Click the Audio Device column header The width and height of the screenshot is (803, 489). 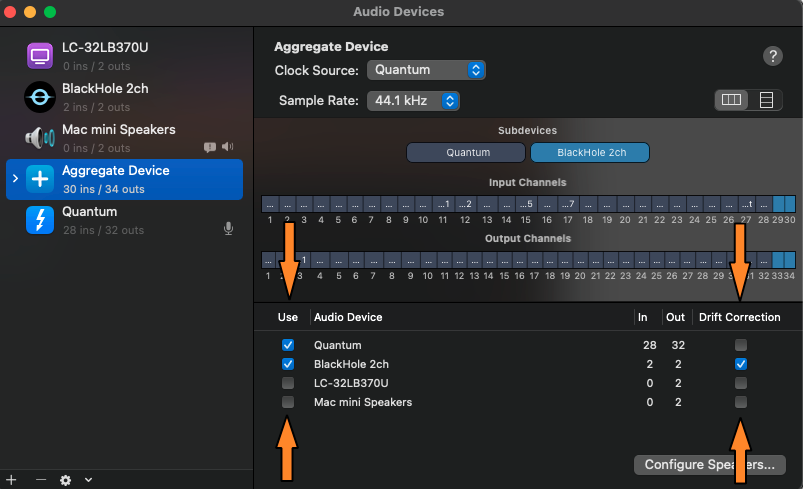[x=348, y=317]
